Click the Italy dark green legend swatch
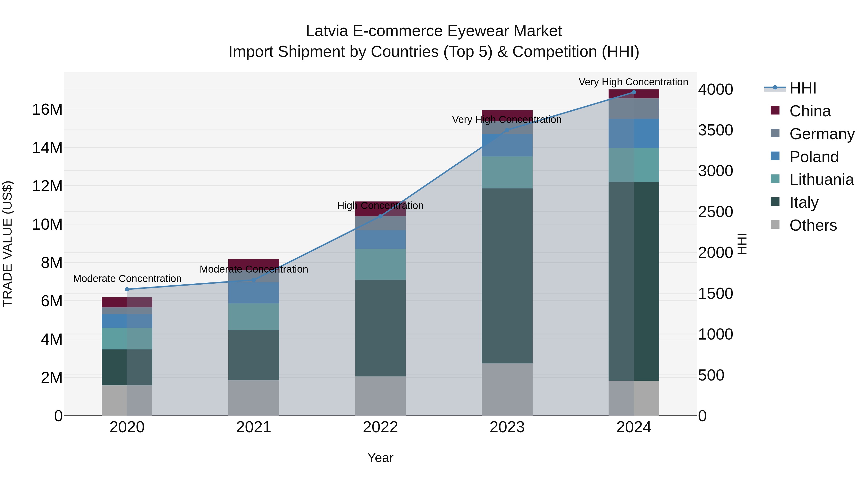This screenshot has height=488, width=868. point(775,202)
